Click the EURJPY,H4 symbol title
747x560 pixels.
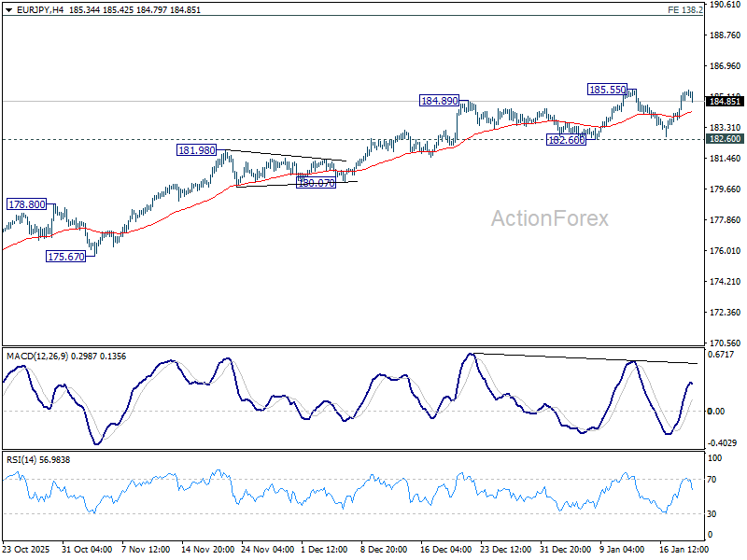40,10
